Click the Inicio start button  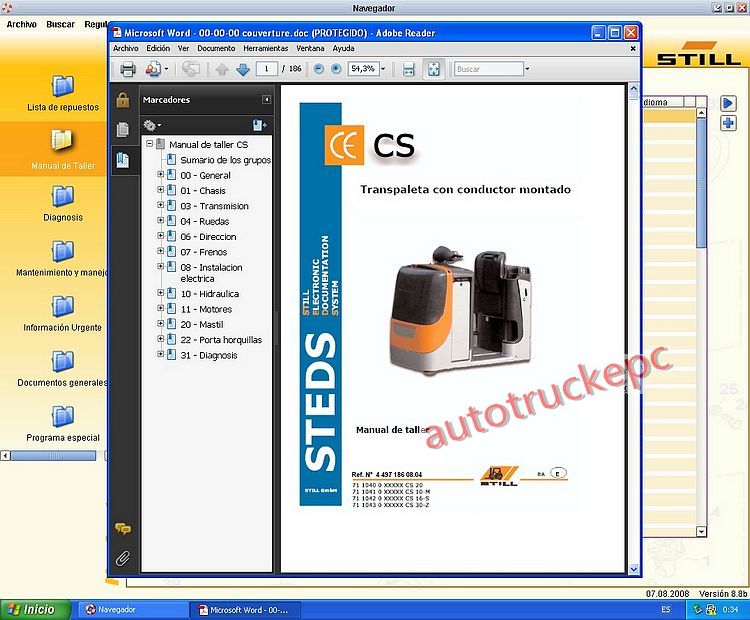(x=35, y=609)
